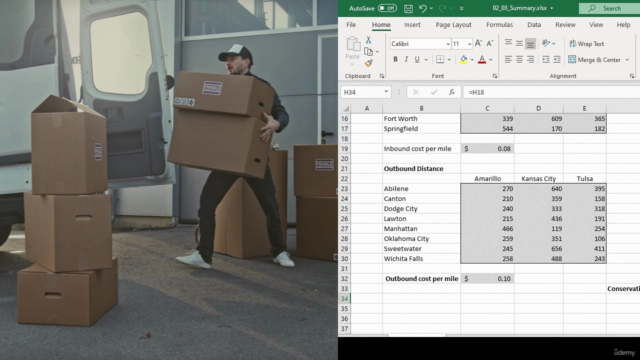Open the 02_03_Summary.xlsx file name dropdown
This screenshot has width=640, height=360.
click(552, 8)
